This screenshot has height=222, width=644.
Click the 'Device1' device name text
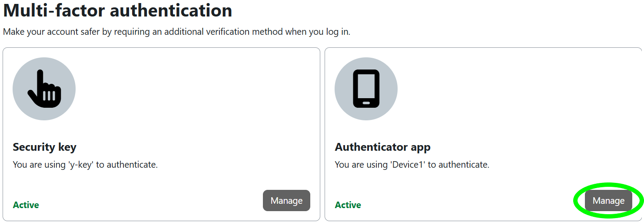coord(407,165)
